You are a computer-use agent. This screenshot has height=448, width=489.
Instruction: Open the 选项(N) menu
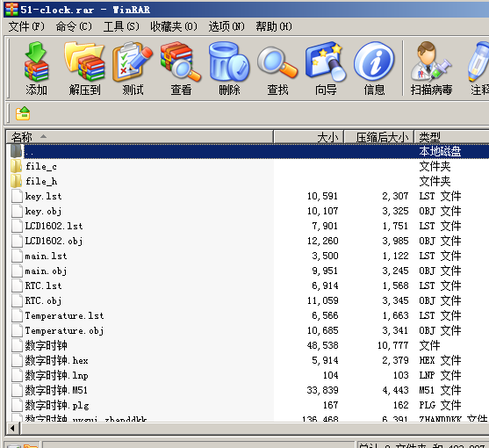click(227, 26)
